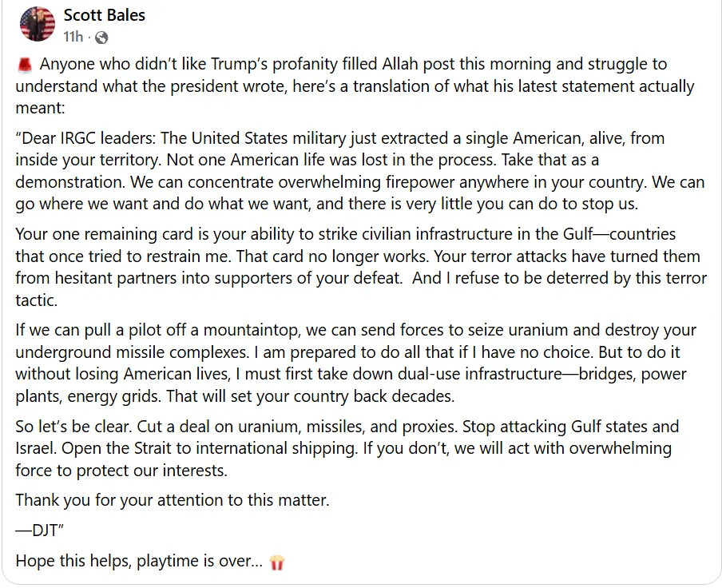Click the "Dear IRGC leaders" paragraph
The width and height of the screenshot is (722, 588).
click(x=351, y=171)
